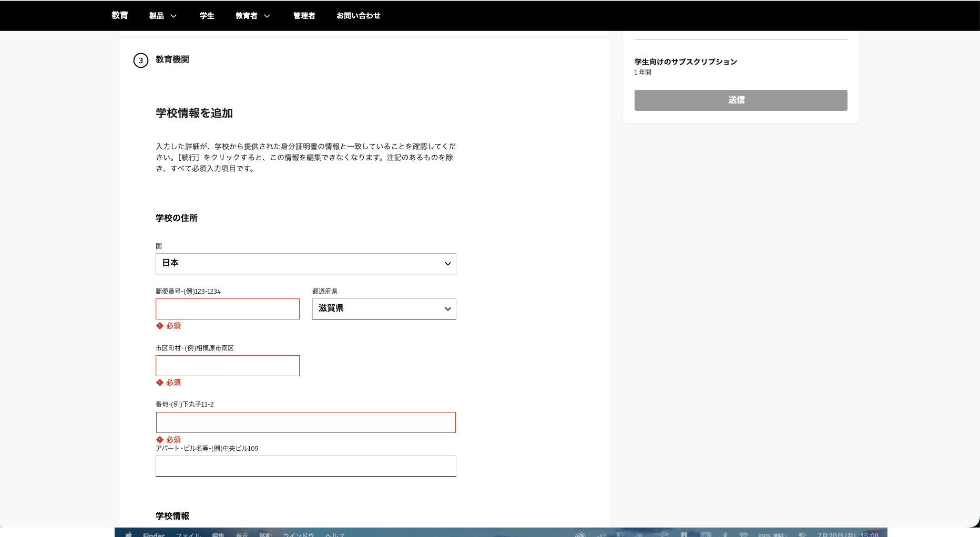Click the step 3 circle icon
980x537 pixels.
pyautogui.click(x=140, y=60)
